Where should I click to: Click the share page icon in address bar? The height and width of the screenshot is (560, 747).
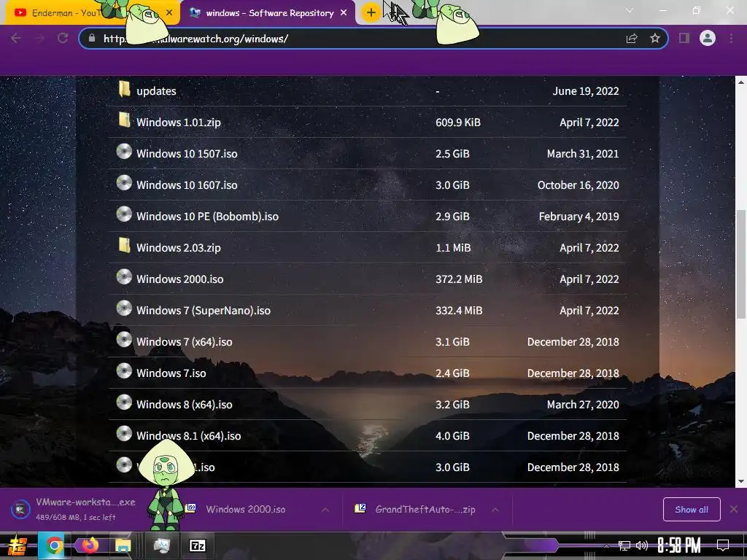632,39
